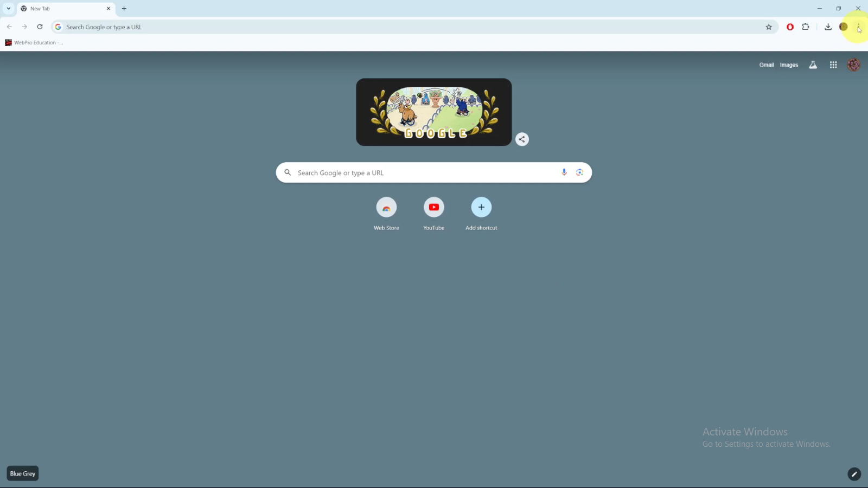Open Web Store shortcut
The image size is (868, 488).
(x=386, y=214)
